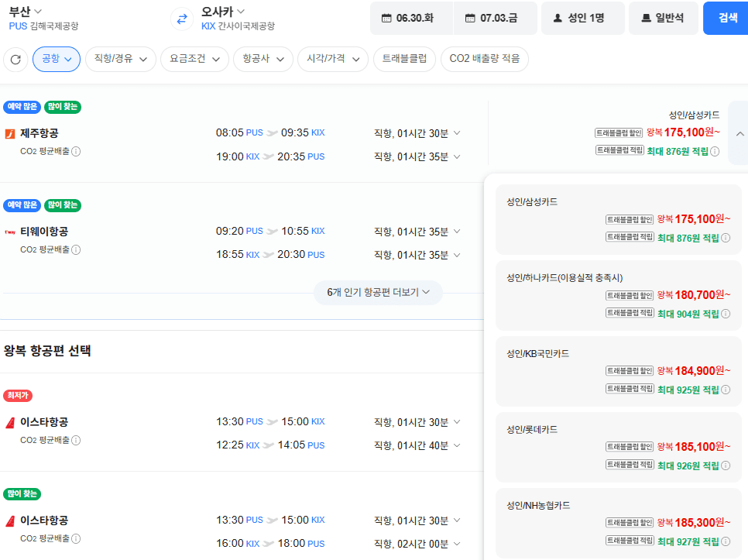The width and height of the screenshot is (748, 560).
Task: Click the 검색 search button
Action: coord(726,18)
